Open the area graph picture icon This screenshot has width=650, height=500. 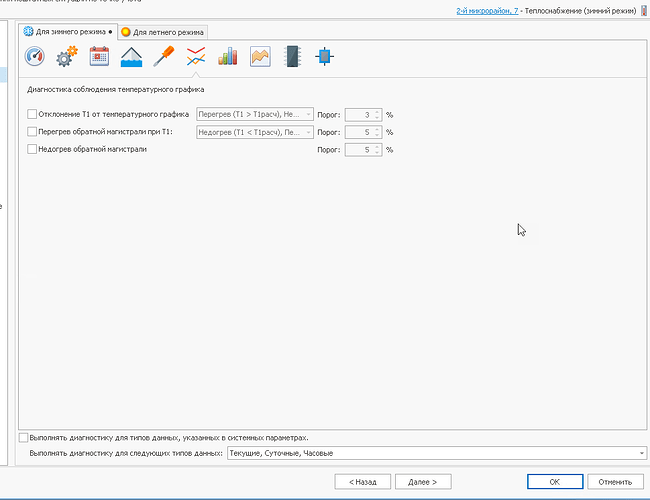[260, 57]
